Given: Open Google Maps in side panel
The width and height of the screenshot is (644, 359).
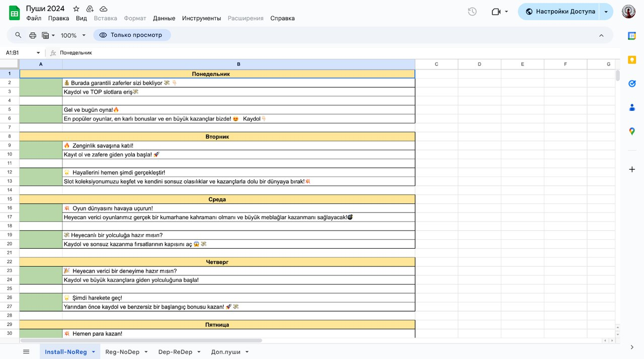Looking at the screenshot, I should [x=632, y=131].
